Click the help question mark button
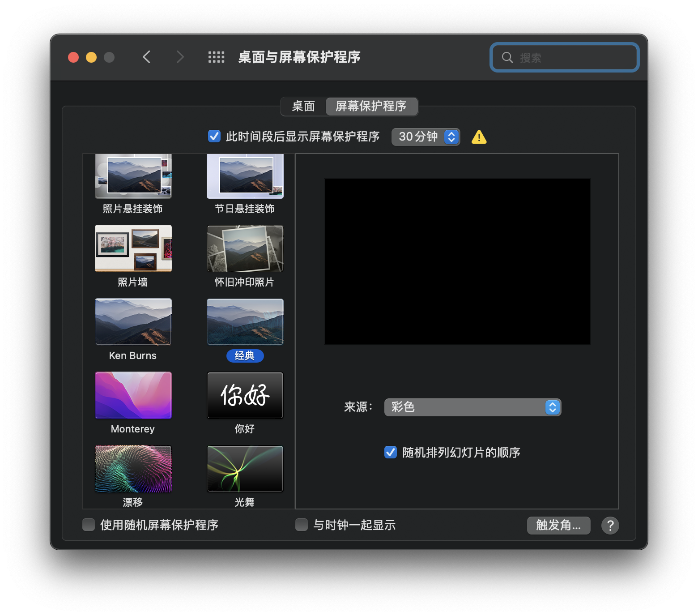698x616 pixels. click(x=610, y=525)
